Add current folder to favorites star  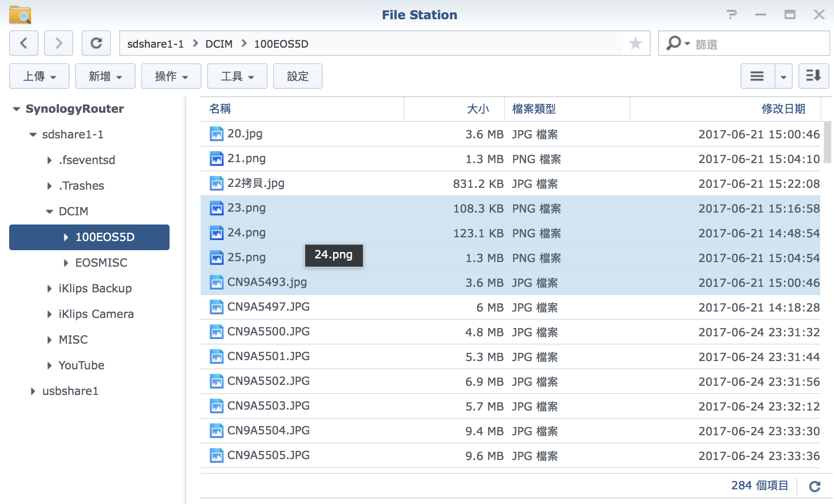pos(635,44)
